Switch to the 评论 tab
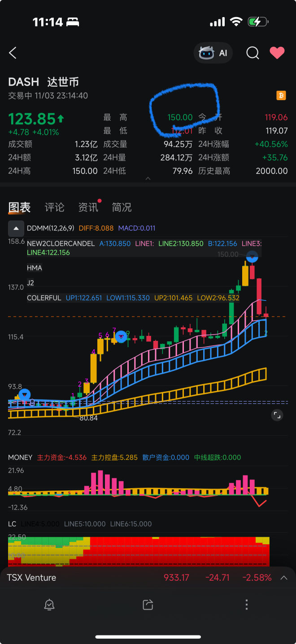 click(x=54, y=207)
